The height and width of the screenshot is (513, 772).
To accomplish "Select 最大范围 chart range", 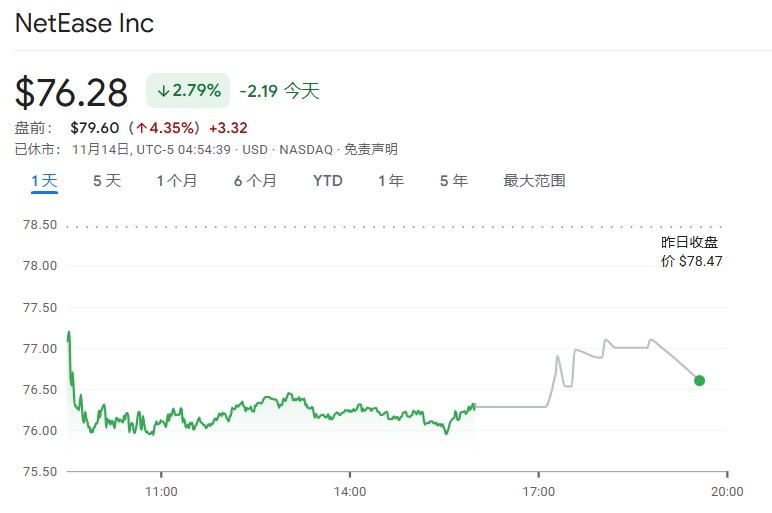I will (534, 181).
